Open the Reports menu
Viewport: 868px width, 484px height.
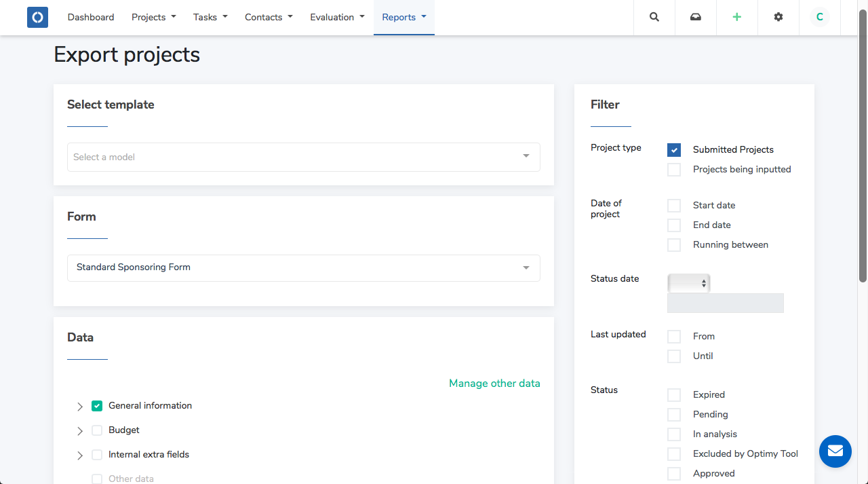(404, 17)
